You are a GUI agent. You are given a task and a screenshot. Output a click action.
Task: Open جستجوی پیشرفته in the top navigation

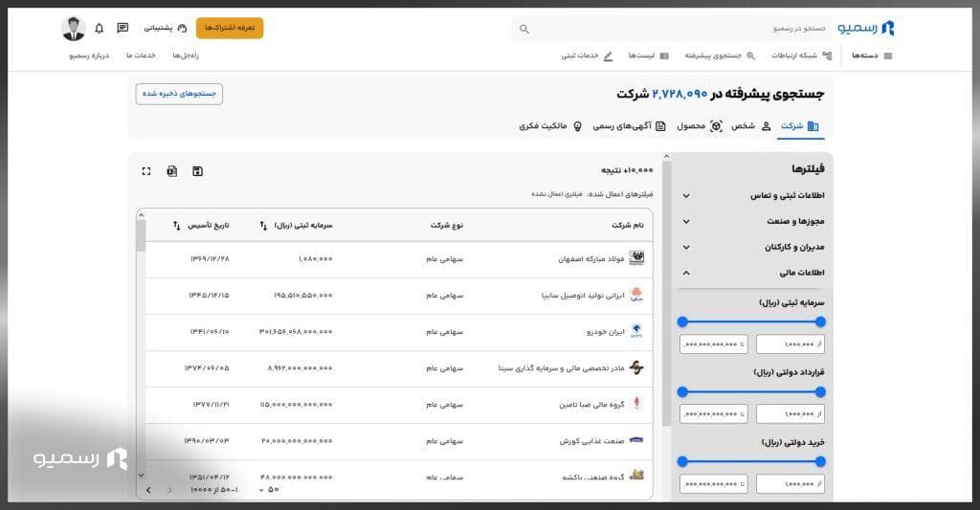(x=720, y=55)
